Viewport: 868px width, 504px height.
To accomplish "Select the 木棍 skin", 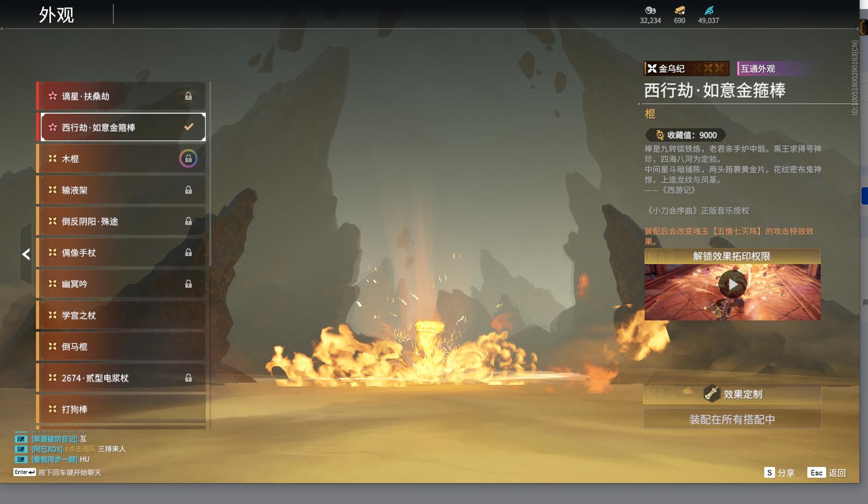I will click(x=121, y=158).
